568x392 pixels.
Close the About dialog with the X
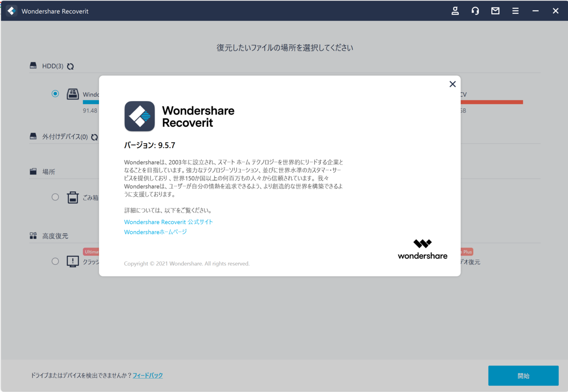(453, 84)
